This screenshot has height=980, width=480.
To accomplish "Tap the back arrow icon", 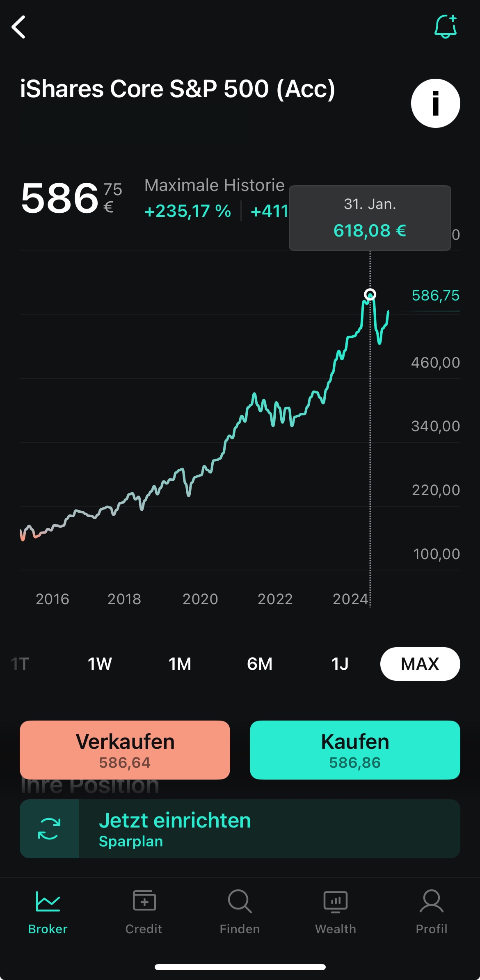I will click(19, 27).
